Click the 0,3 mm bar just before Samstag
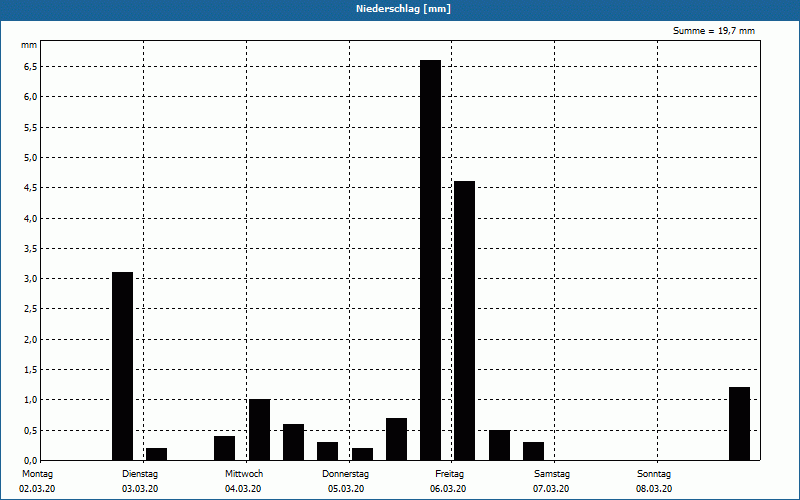Screen dimensions: 800x500 (533, 451)
